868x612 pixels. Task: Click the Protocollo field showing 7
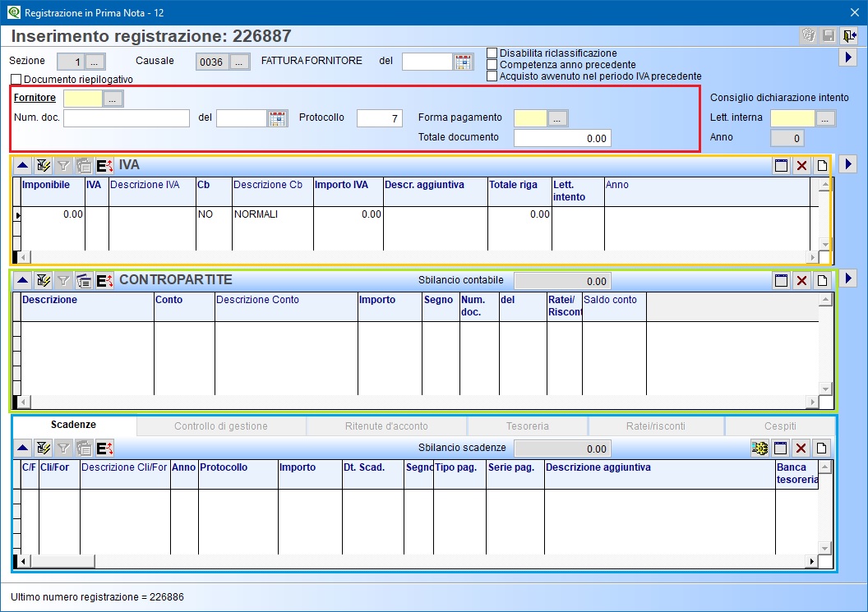380,117
